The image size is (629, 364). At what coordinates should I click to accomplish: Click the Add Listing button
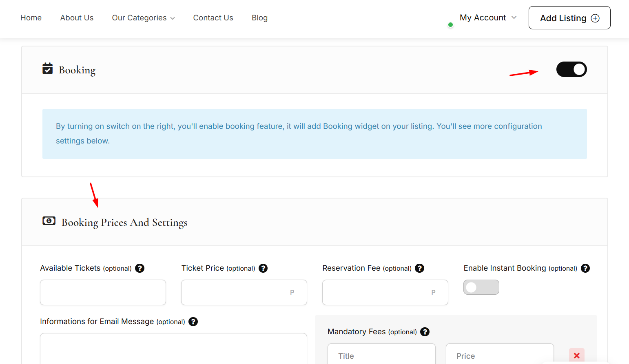(x=569, y=18)
